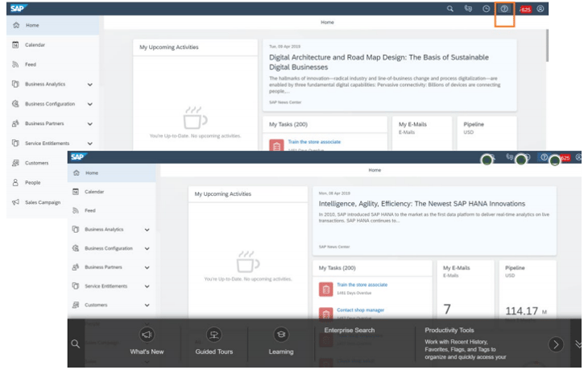Click Home icon in lower window sidebar
Image resolution: width=588 pixels, height=374 pixels.
click(x=77, y=172)
